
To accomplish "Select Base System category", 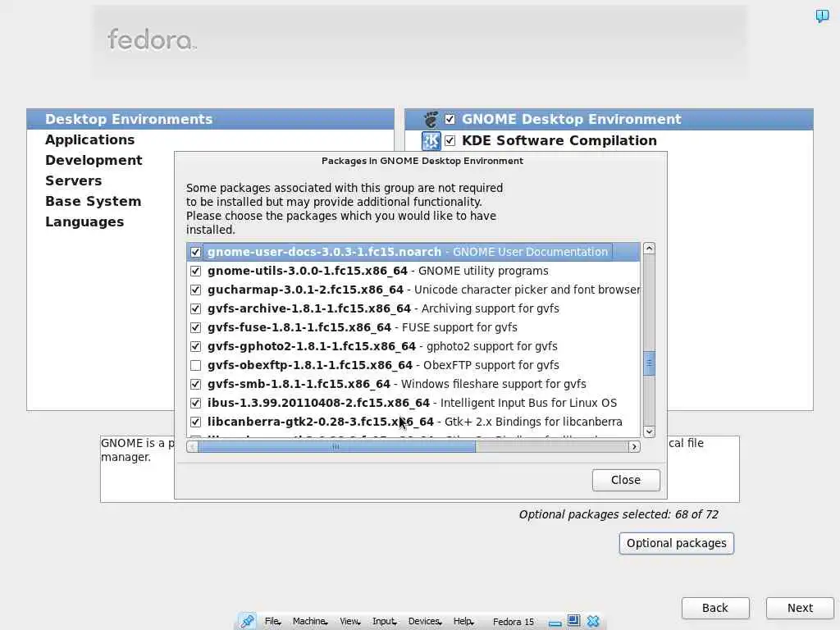I will pos(94,202).
